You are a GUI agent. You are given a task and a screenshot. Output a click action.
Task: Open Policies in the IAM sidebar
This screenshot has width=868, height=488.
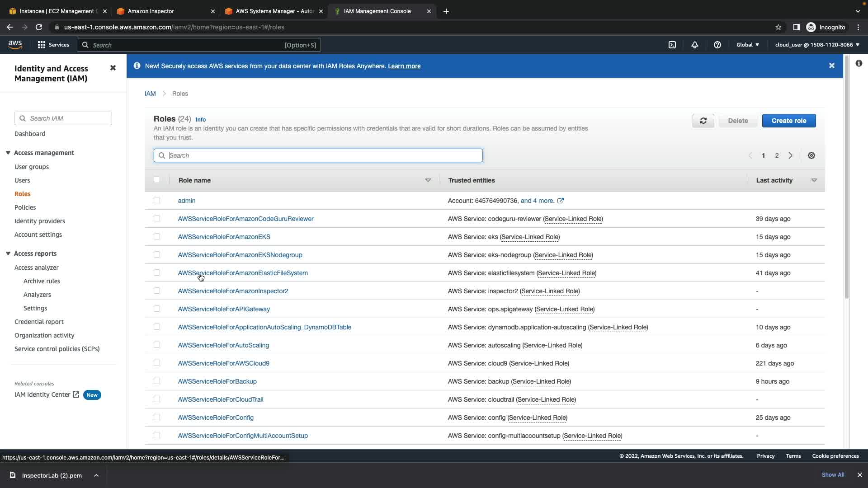click(25, 207)
